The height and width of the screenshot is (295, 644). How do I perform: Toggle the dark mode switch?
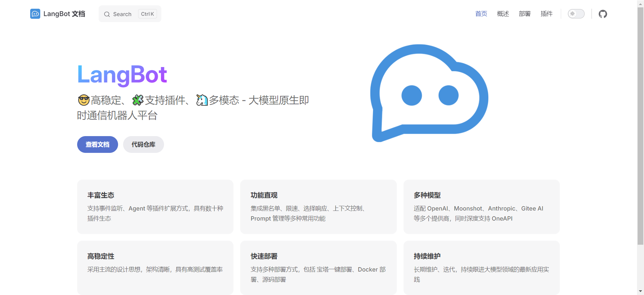tap(576, 14)
